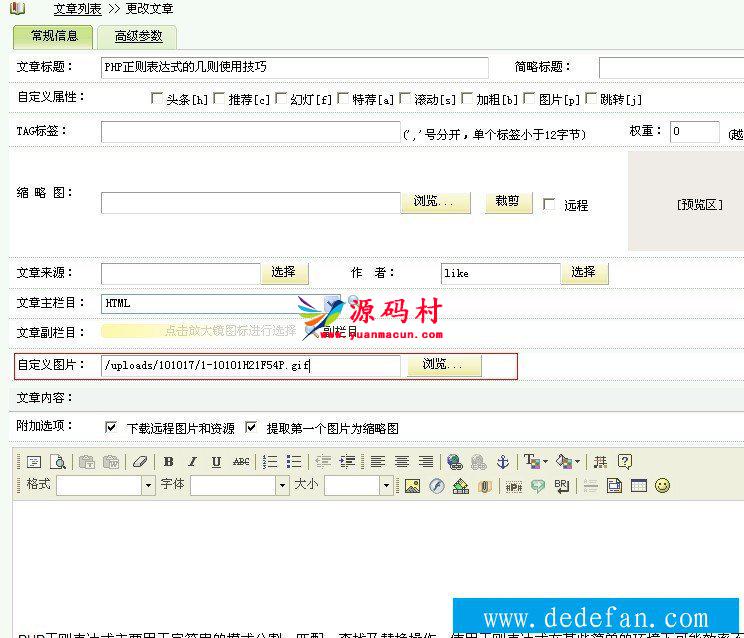Toggle italic formatting
The width and height of the screenshot is (744, 638).
point(192,462)
